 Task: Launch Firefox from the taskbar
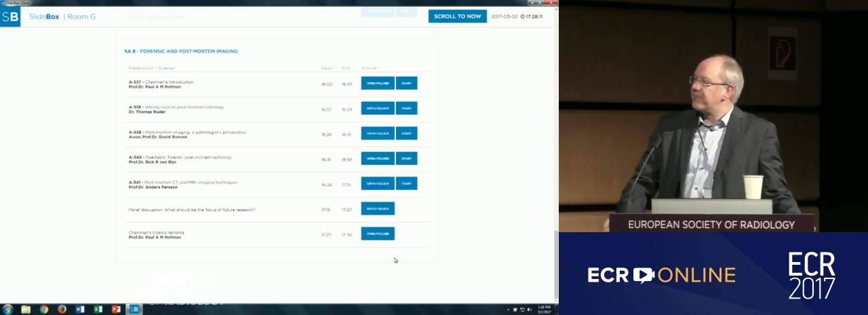click(62, 310)
